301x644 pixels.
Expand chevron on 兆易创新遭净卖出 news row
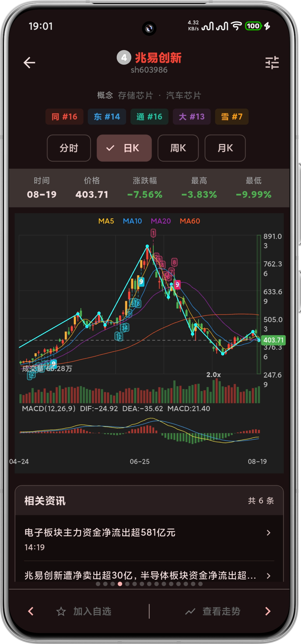point(268,576)
